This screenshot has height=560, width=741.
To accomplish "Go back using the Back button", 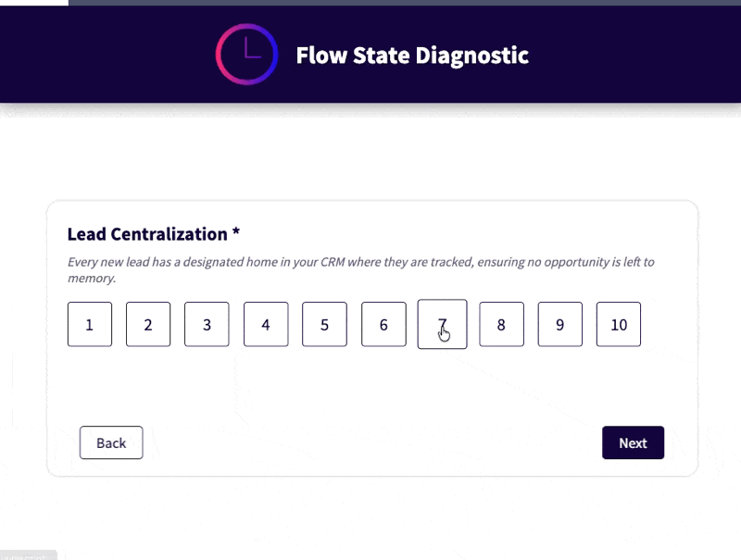I will (x=111, y=442).
